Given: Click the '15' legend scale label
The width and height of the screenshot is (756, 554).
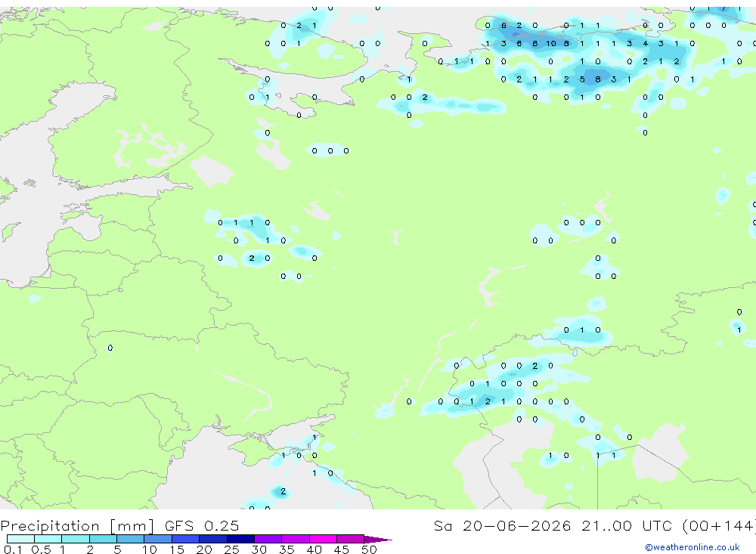Looking at the screenshot, I should click(176, 549).
